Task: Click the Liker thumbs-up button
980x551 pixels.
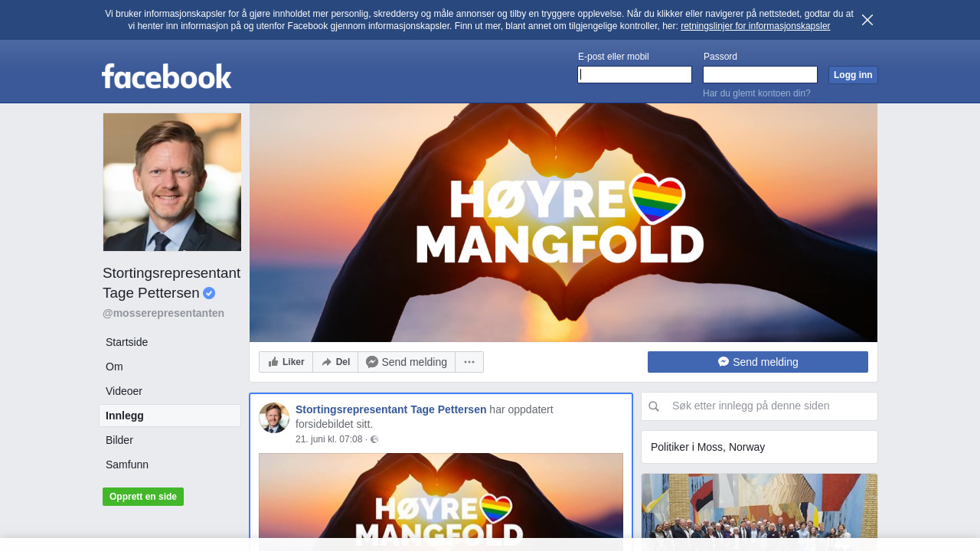Action: pyautogui.click(x=286, y=362)
